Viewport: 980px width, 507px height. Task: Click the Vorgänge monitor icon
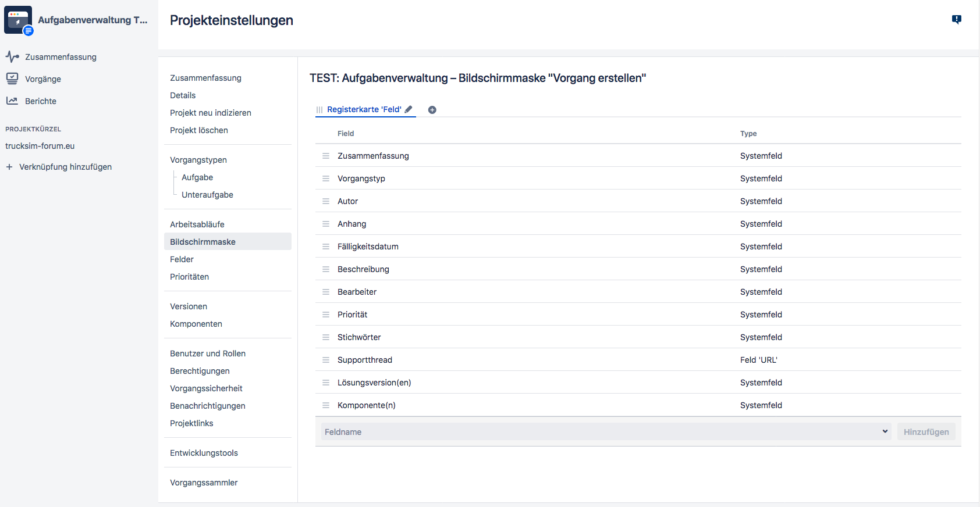point(12,78)
